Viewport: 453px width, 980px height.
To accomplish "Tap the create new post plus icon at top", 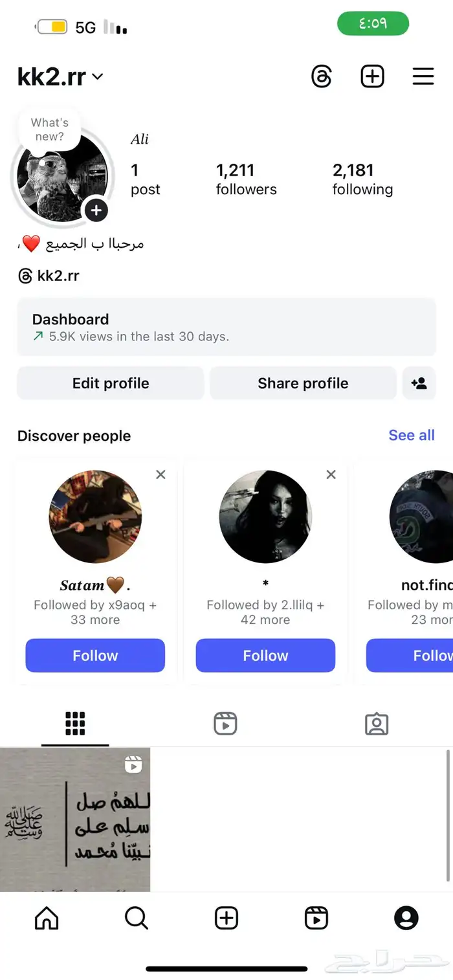I will click(x=372, y=76).
